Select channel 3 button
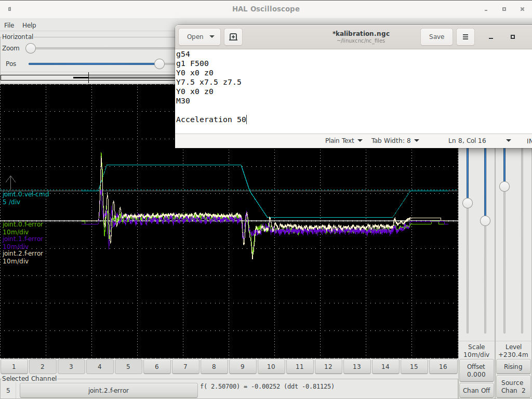The width and height of the screenshot is (532, 399). (71, 366)
